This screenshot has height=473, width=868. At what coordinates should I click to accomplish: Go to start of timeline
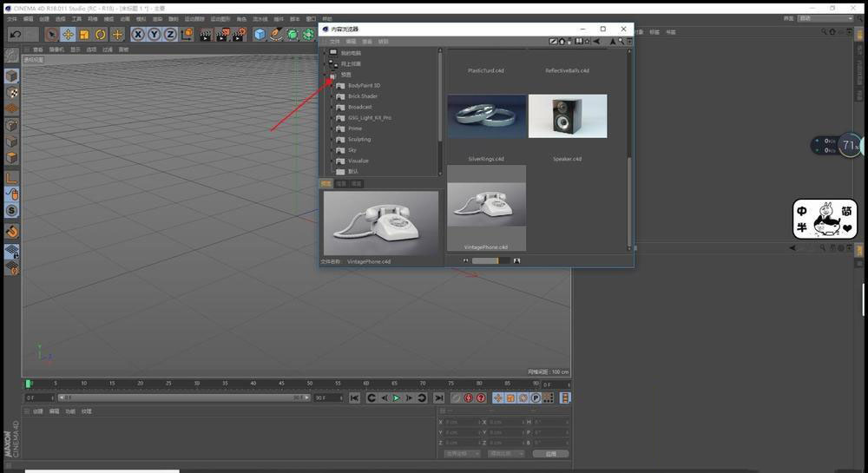point(355,397)
